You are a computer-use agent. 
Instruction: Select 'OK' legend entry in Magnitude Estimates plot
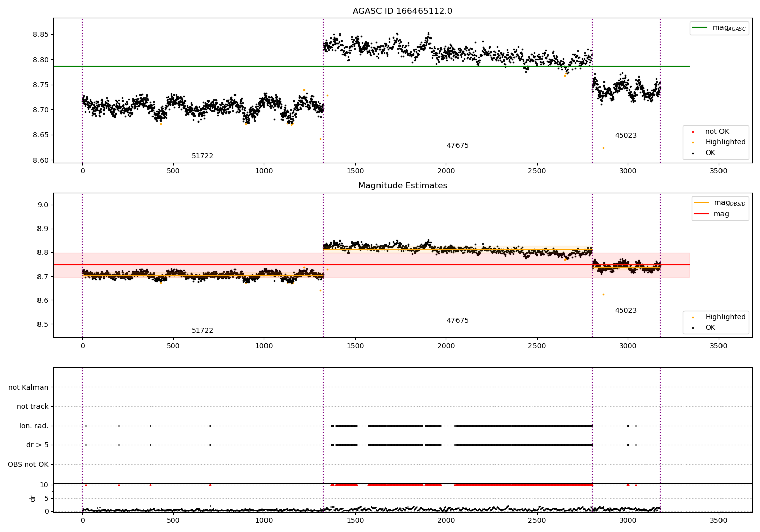pyautogui.click(x=710, y=328)
